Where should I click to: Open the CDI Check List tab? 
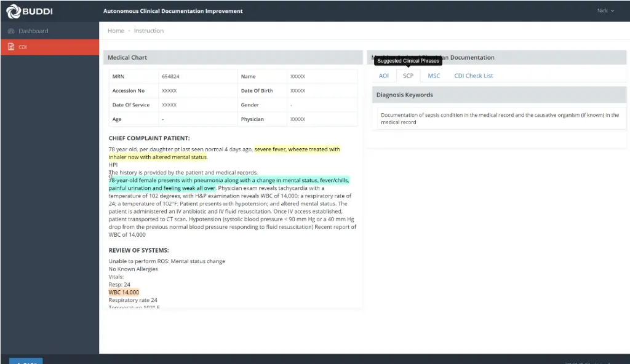click(473, 76)
